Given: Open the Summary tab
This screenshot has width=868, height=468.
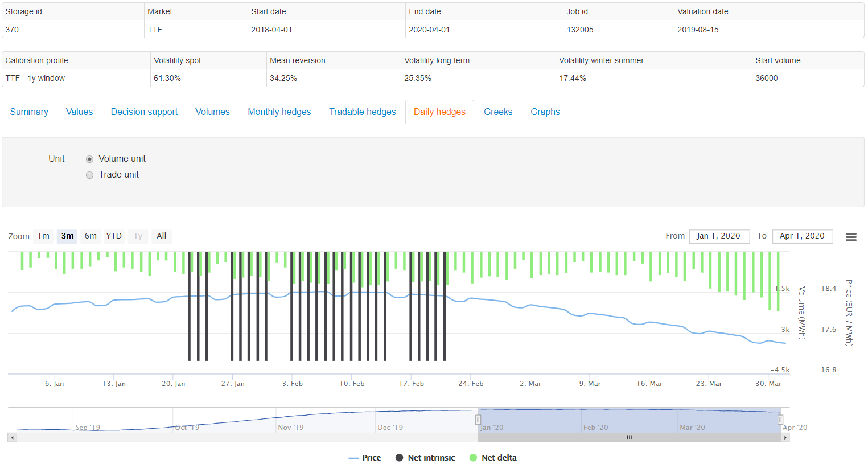Looking at the screenshot, I should click(29, 112).
